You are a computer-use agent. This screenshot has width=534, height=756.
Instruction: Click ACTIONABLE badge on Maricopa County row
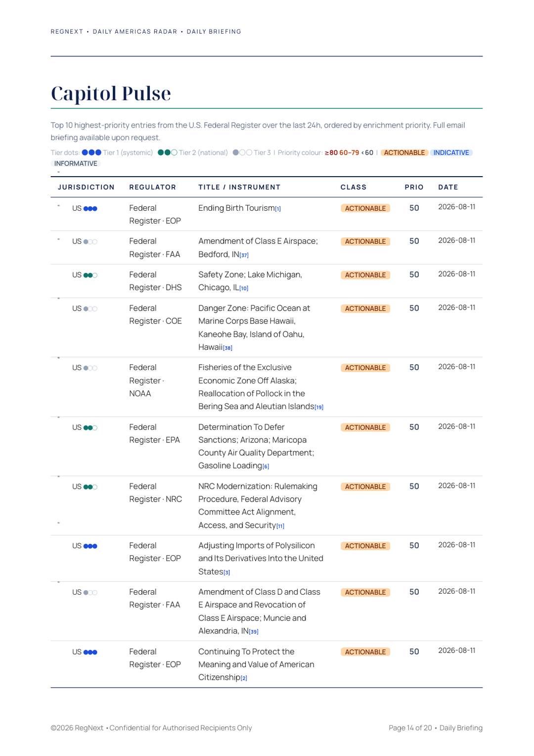pos(365,427)
